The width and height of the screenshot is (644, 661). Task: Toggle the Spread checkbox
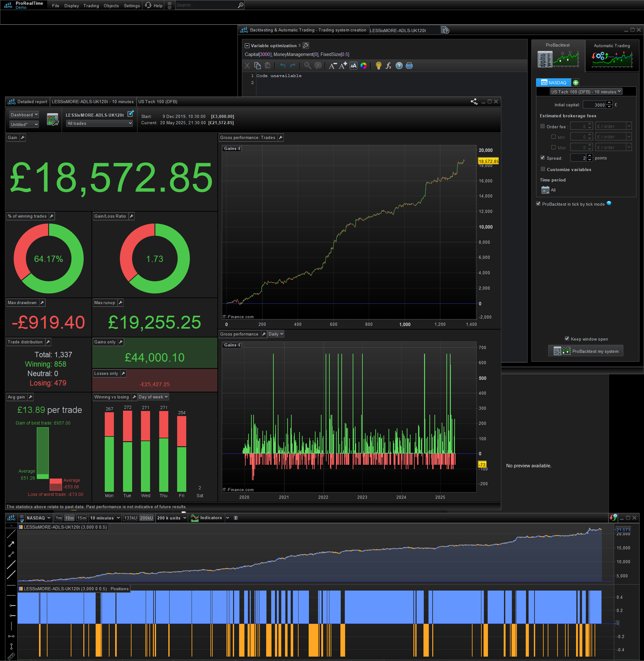coord(542,158)
